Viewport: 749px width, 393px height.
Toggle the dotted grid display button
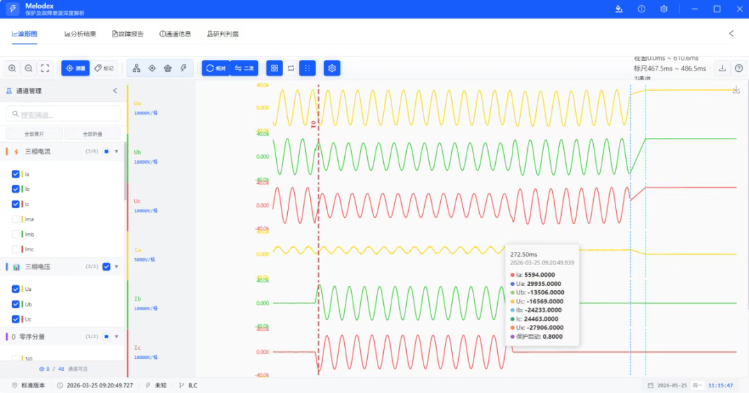point(307,68)
